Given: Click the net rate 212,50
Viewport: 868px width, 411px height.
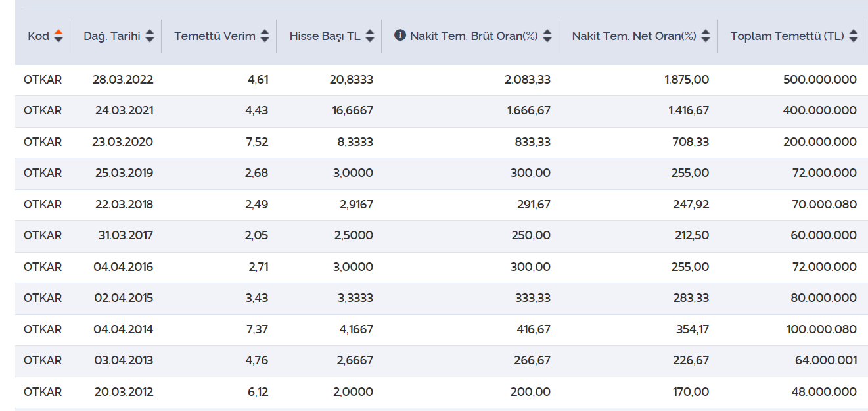Looking at the screenshot, I should click(x=693, y=235).
